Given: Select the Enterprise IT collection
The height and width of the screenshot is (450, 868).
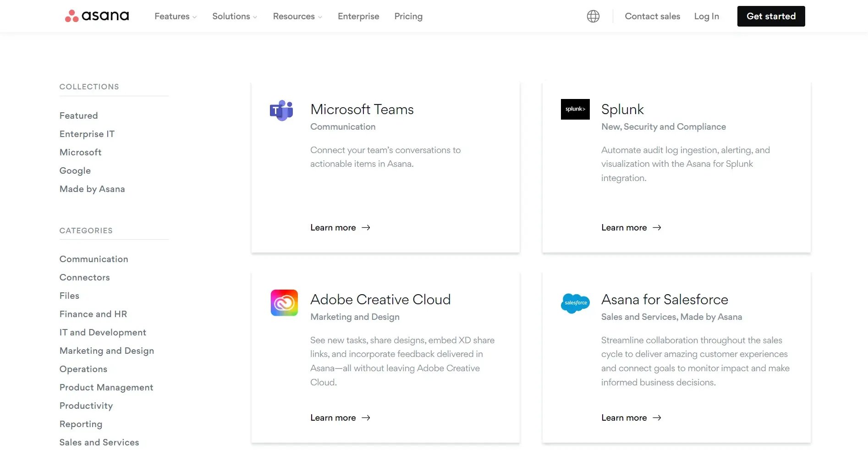Looking at the screenshot, I should point(87,134).
